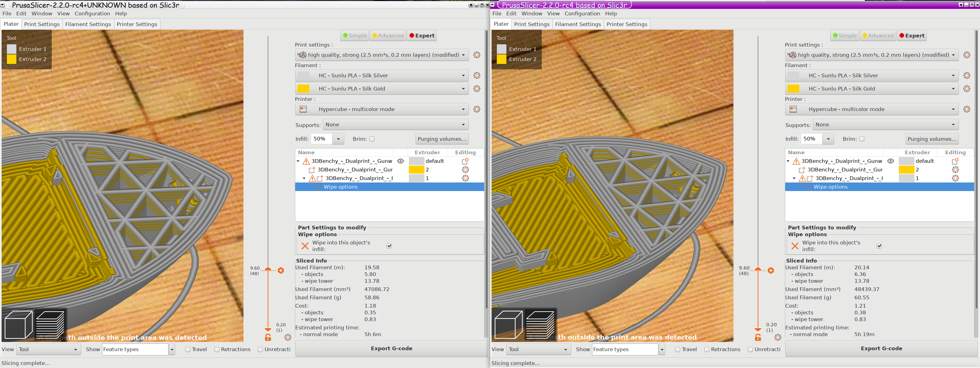Click layers preview icon in left window
Image resolution: width=980 pixels, height=368 pixels.
tap(50, 324)
